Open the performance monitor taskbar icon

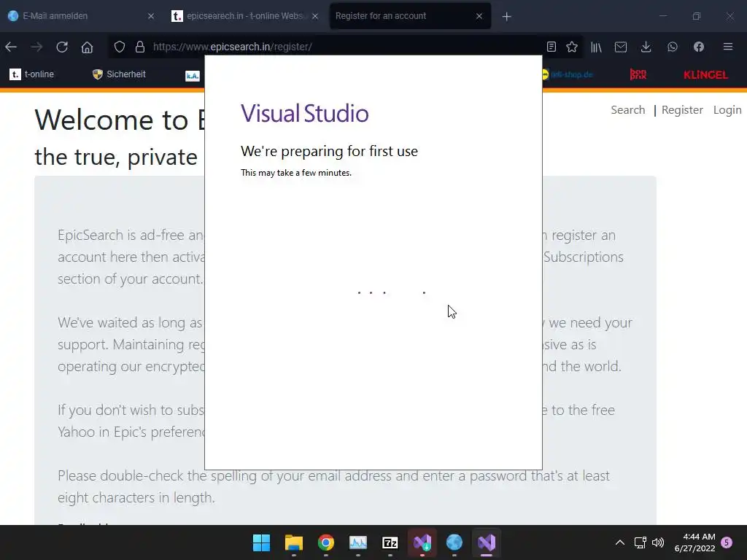357,542
